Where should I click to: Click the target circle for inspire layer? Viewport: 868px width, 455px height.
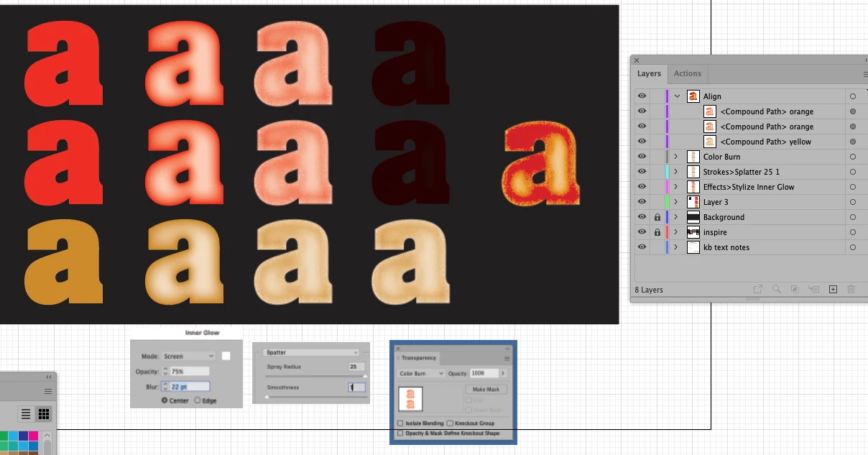click(x=853, y=232)
